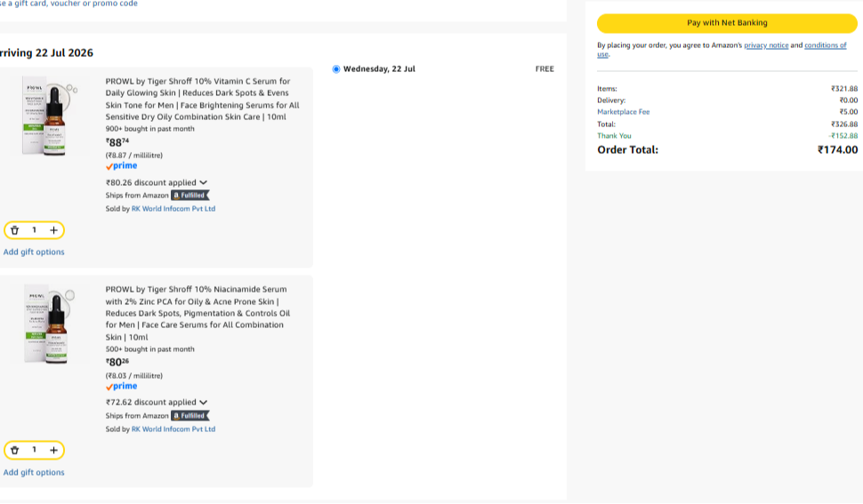
Task: Click the Thank You savings label
Action: click(x=614, y=136)
